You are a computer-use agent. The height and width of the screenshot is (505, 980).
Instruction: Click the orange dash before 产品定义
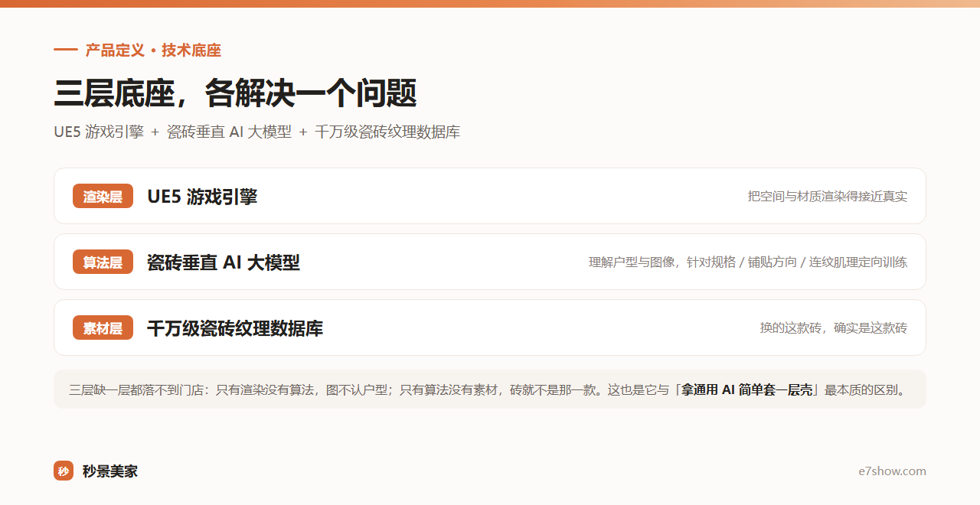66,50
